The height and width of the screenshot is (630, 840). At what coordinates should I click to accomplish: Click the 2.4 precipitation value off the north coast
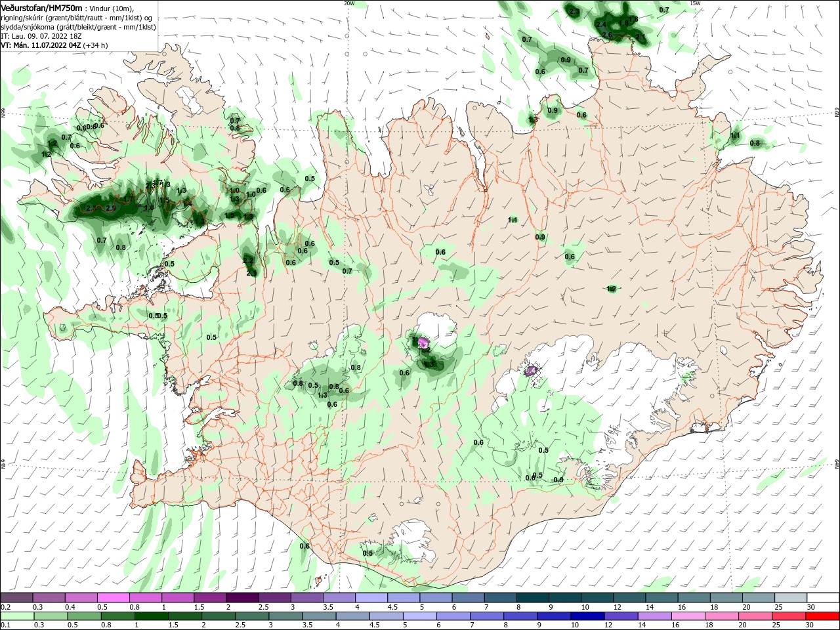601,24
